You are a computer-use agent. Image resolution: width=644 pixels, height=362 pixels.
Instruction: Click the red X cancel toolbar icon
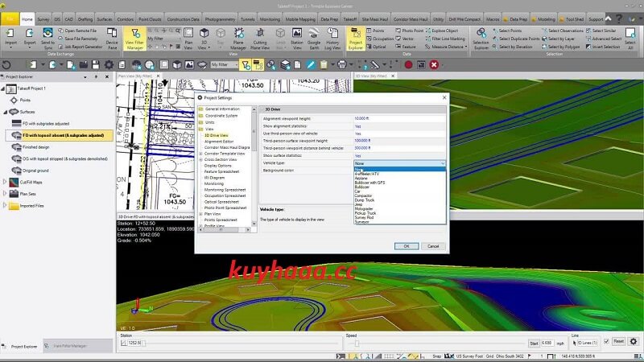click(x=434, y=64)
